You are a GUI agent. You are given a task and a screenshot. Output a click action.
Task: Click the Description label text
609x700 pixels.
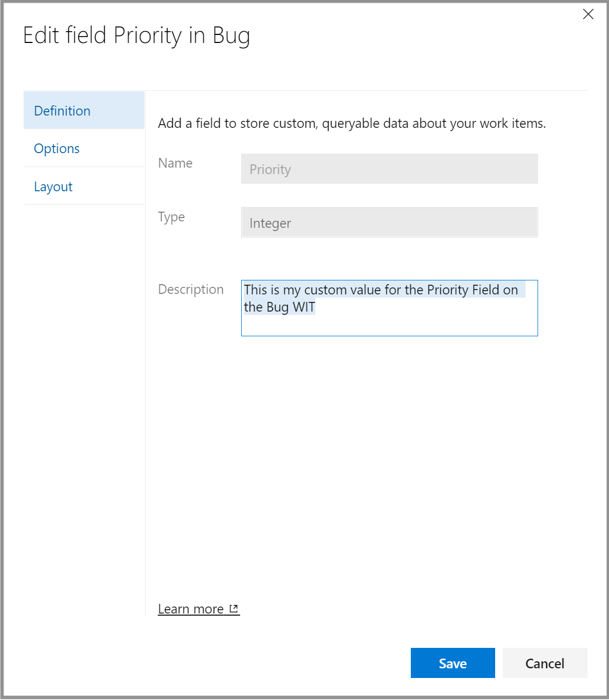point(191,289)
